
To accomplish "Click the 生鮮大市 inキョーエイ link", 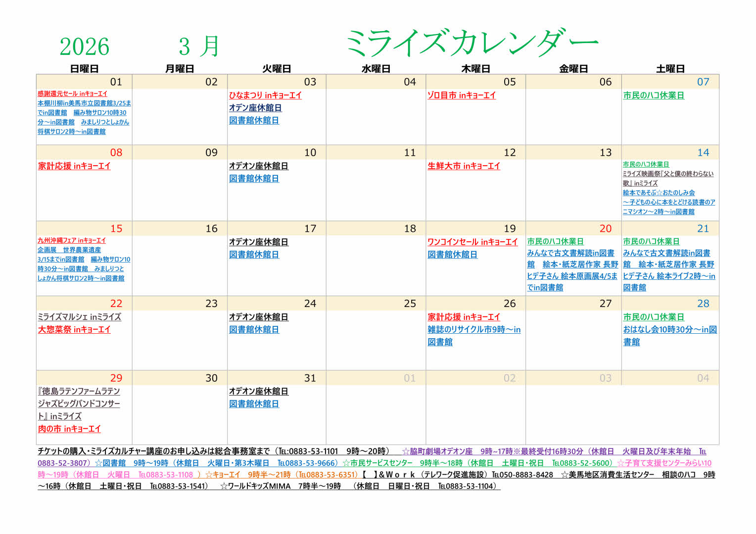I will 464,166.
